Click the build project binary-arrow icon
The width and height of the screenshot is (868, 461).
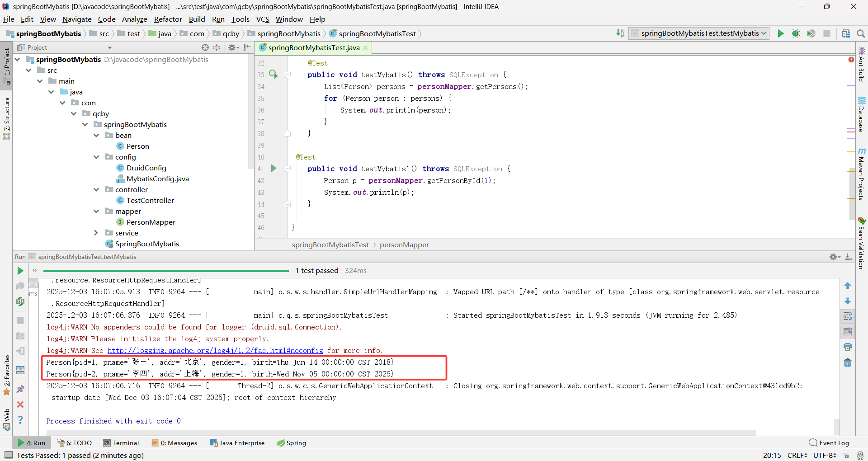[620, 33]
